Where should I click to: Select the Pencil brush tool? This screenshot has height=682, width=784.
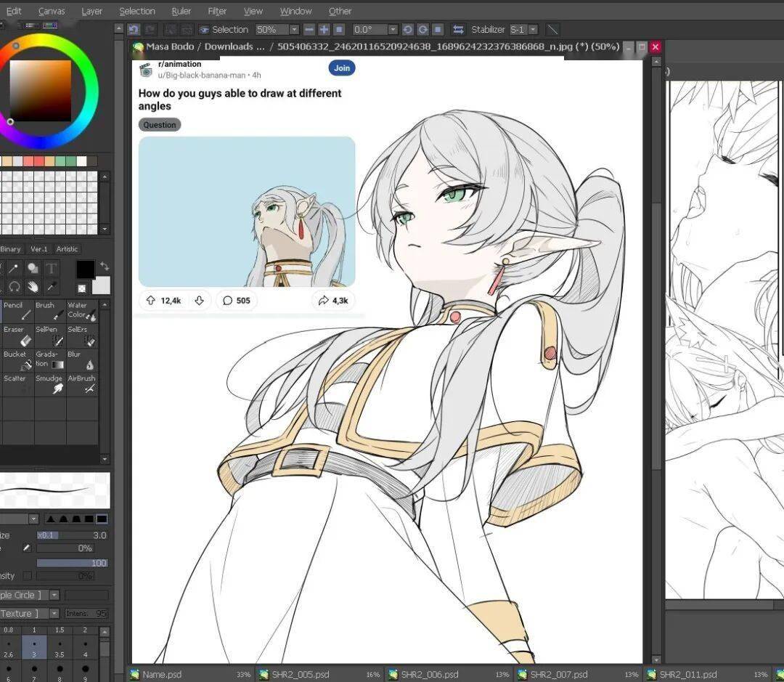[17, 311]
